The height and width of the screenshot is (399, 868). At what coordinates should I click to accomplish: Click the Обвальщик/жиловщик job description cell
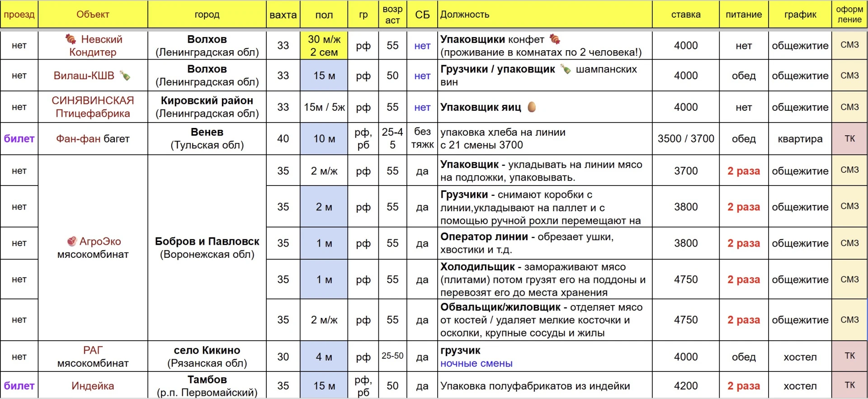click(x=545, y=320)
